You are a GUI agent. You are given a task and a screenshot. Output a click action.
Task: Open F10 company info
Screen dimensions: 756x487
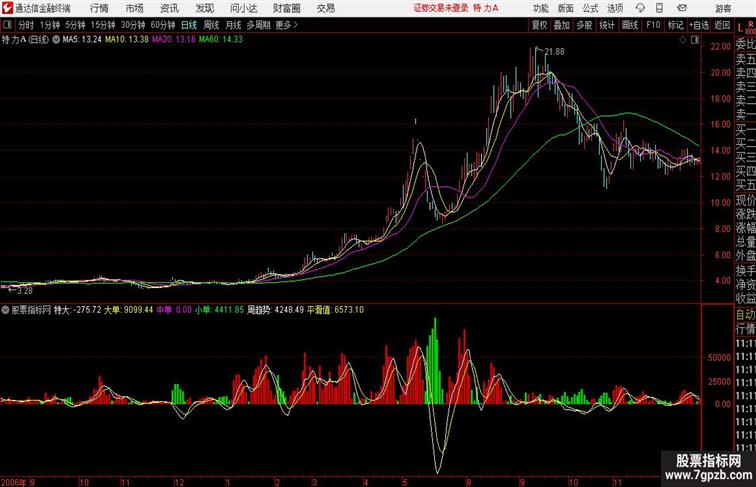point(653,25)
